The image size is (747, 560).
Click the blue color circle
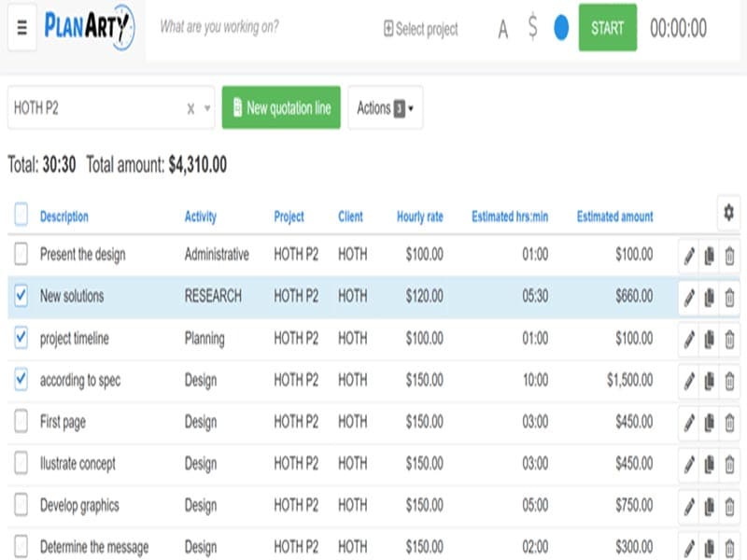561,28
